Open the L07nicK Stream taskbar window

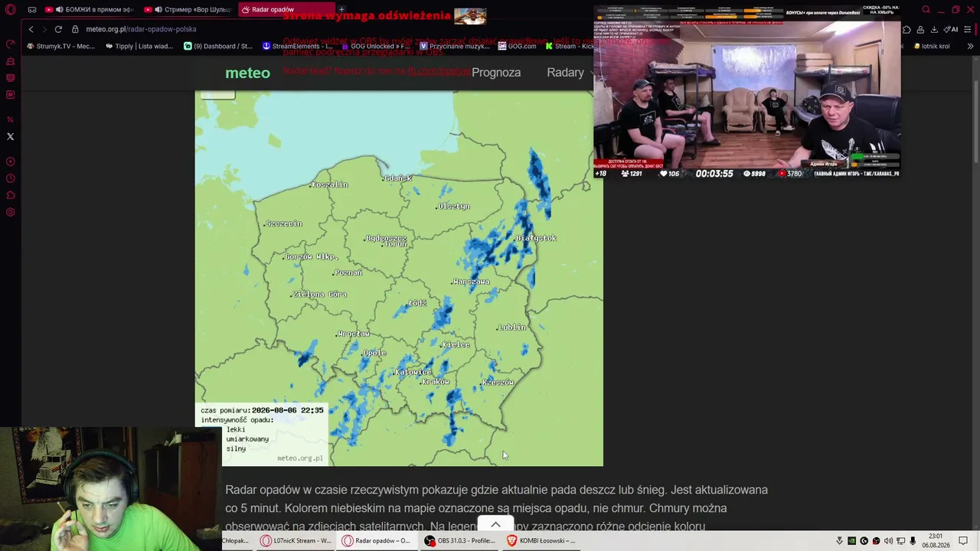296,540
